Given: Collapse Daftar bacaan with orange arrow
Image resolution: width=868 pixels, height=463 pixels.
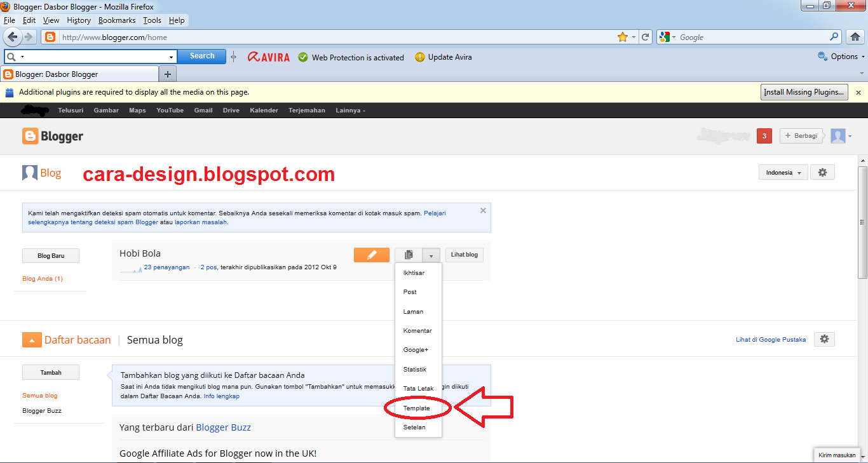Looking at the screenshot, I should [x=32, y=340].
